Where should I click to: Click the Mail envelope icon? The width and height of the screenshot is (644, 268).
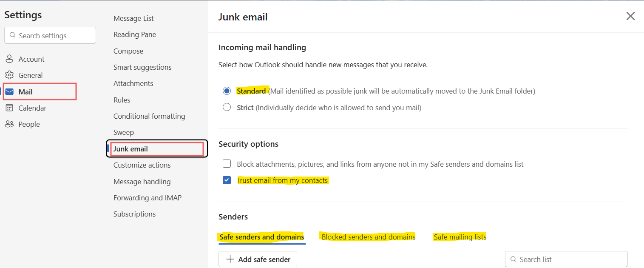pos(9,91)
